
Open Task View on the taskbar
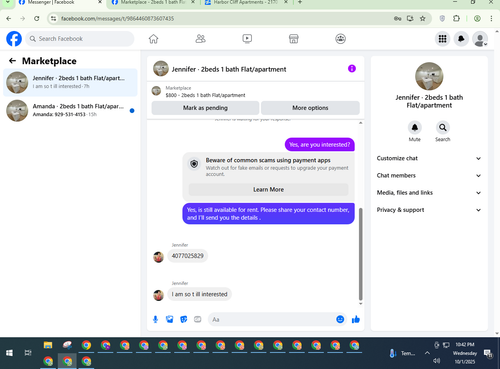[x=28, y=353]
